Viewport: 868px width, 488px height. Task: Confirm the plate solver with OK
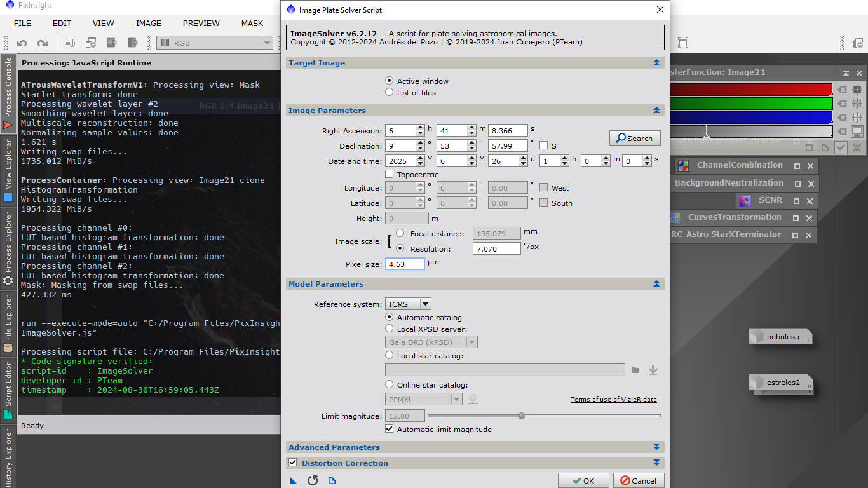coord(583,481)
